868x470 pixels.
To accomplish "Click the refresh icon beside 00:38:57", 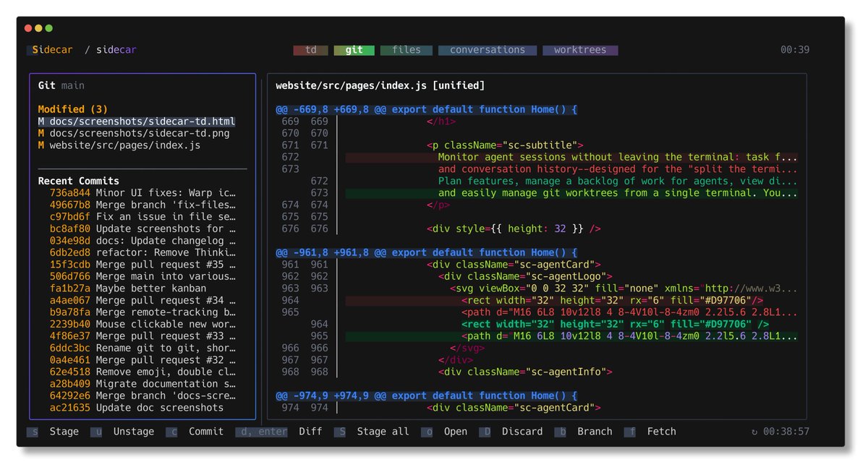I will point(754,432).
